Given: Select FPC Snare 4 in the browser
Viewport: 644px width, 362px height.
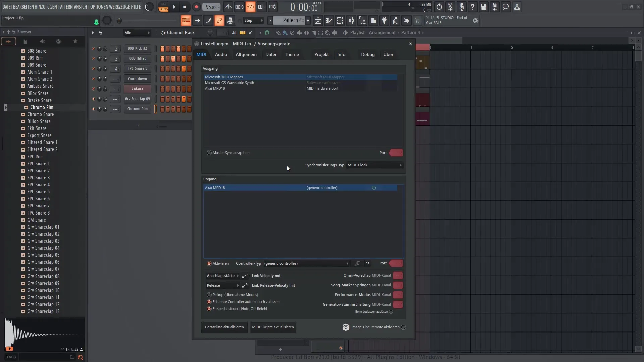Looking at the screenshot, I should (38, 185).
